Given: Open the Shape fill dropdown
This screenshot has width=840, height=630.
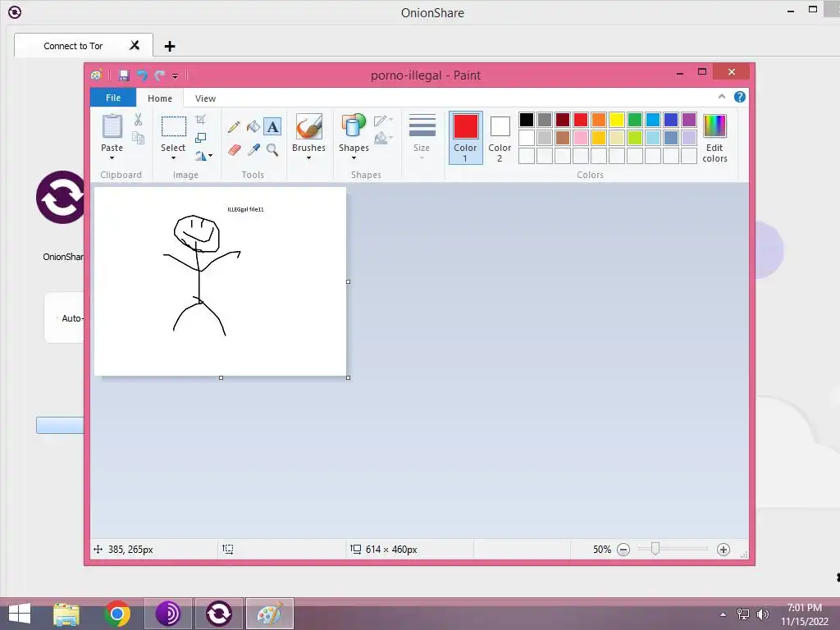Looking at the screenshot, I should click(384, 139).
